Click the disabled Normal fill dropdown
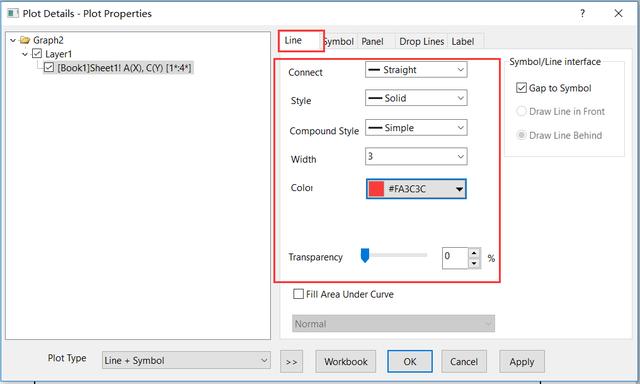 coord(393,324)
